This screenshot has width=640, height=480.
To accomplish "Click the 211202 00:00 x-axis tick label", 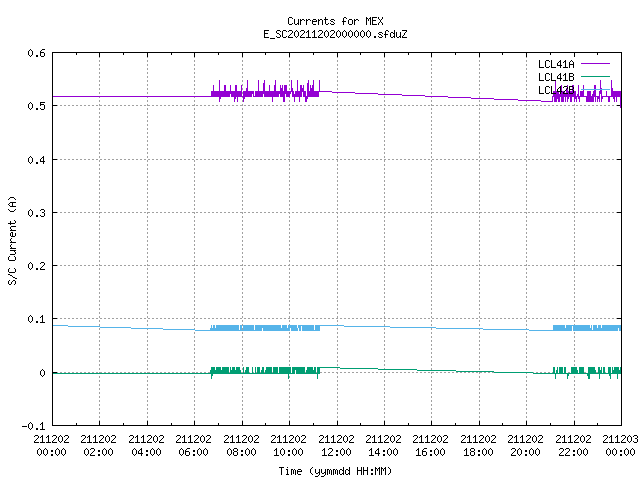I will point(51,446).
